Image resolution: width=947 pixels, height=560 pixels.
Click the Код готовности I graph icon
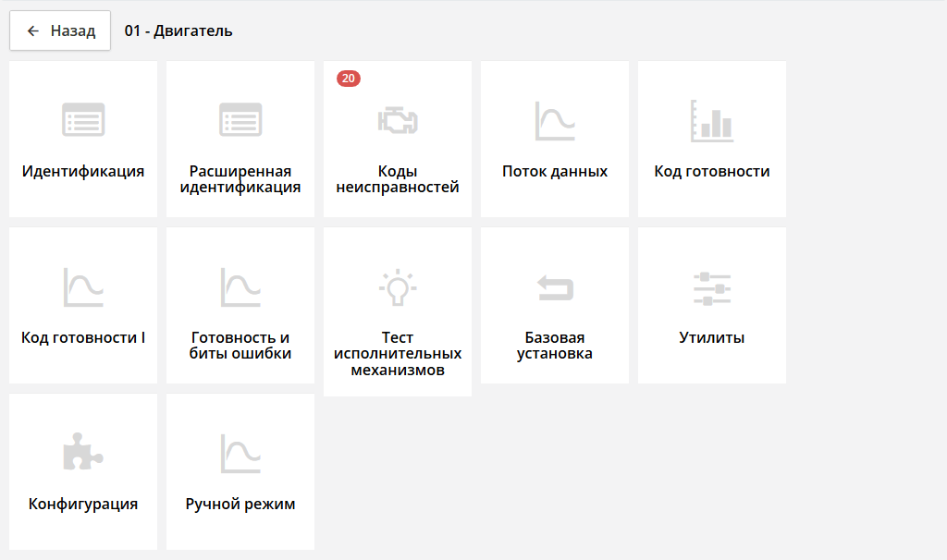[83, 287]
